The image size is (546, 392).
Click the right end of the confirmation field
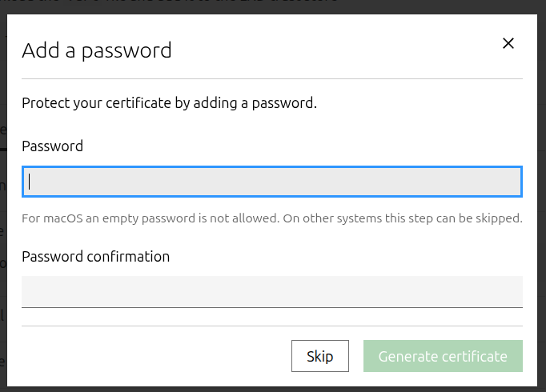(x=512, y=290)
